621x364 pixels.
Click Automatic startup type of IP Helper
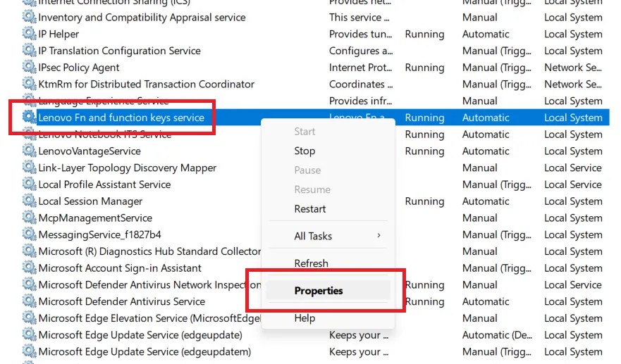486,34
